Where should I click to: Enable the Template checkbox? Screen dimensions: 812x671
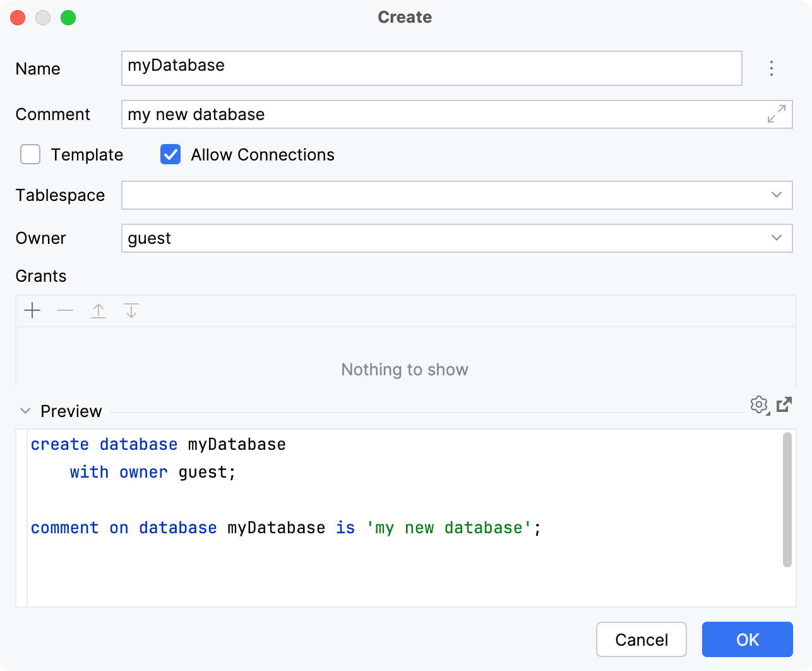pyautogui.click(x=30, y=154)
